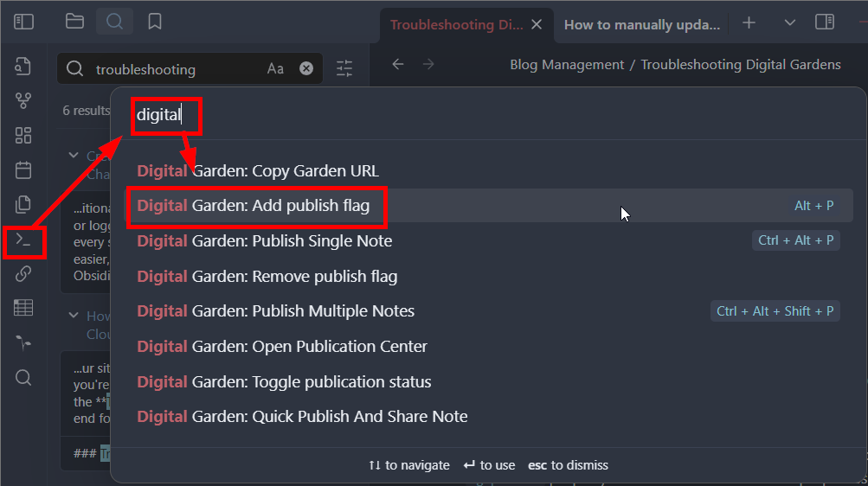The width and height of the screenshot is (868, 486).
Task: Open graph view from the left ribbon
Action: [23, 101]
